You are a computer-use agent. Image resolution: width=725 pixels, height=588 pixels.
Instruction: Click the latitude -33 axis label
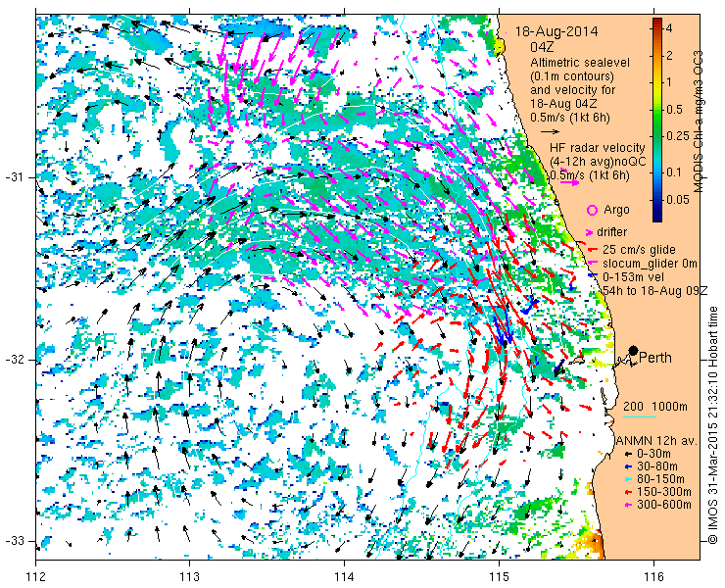click(14, 541)
